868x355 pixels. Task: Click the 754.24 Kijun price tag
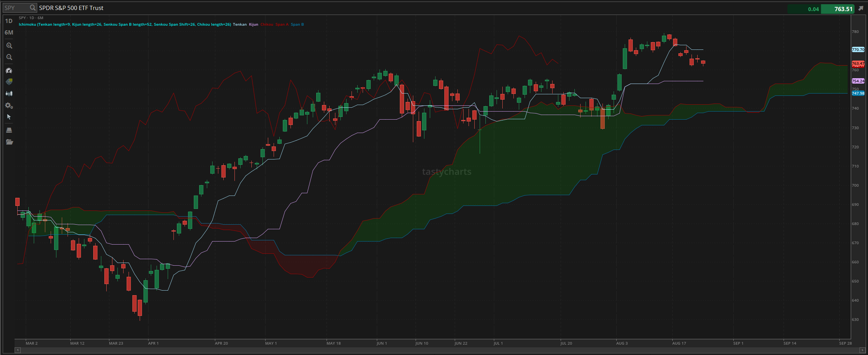[858, 81]
